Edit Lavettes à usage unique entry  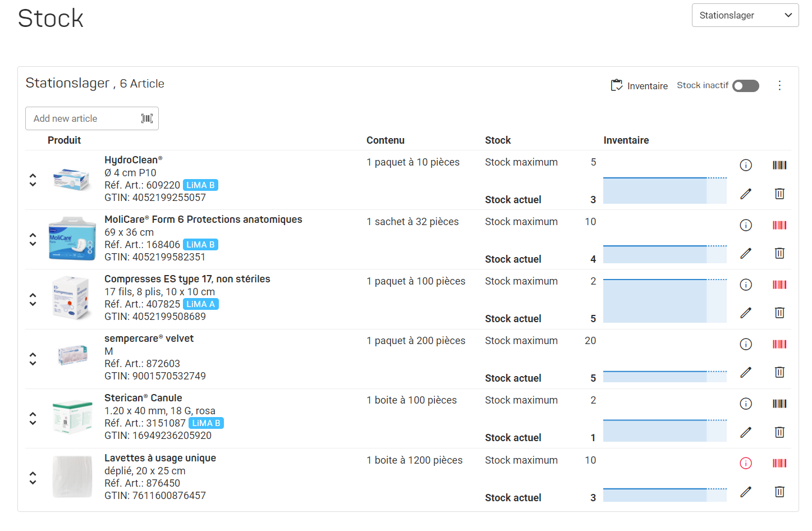tap(746, 492)
